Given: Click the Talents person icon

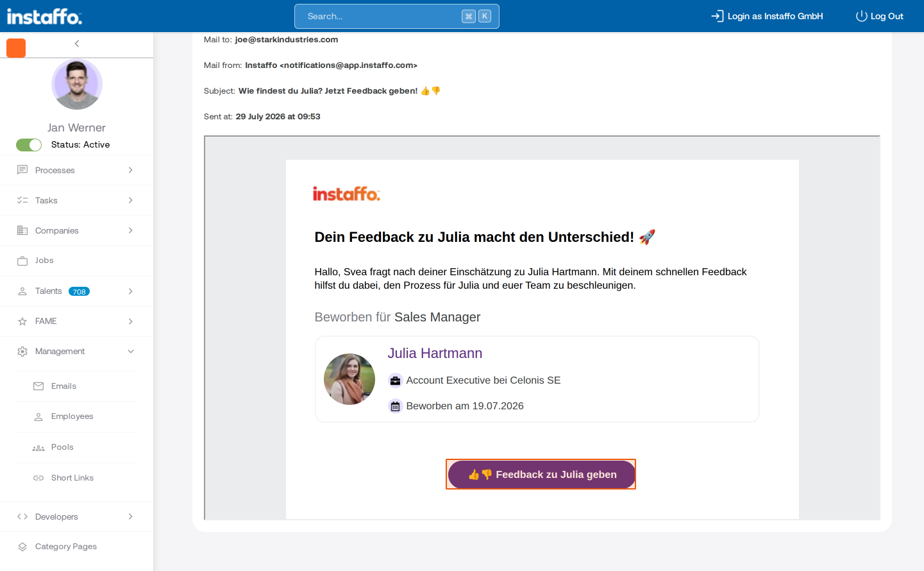Looking at the screenshot, I should point(22,291).
